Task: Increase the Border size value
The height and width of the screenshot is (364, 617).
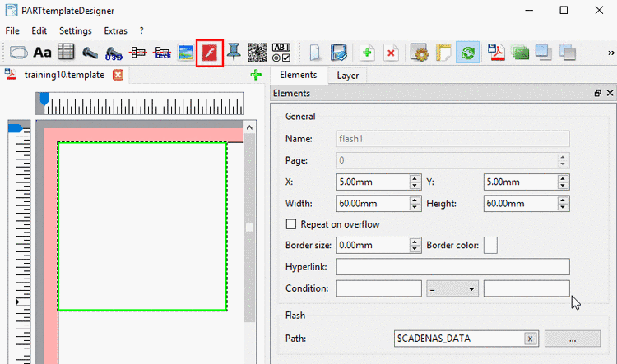Action: [x=415, y=242]
